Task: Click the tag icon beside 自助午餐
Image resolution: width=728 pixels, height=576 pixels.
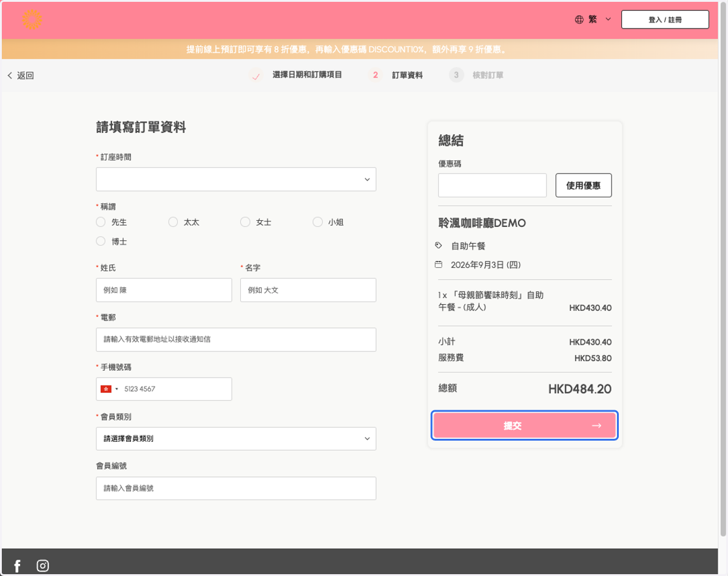Action: click(x=439, y=246)
